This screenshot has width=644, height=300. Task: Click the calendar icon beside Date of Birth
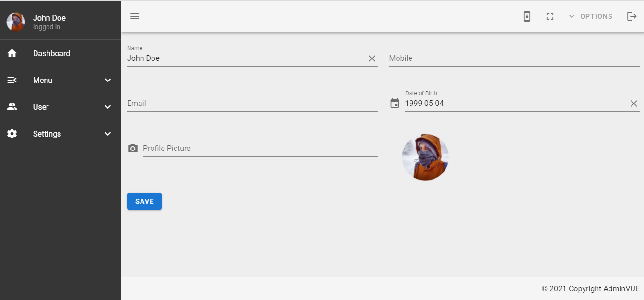tap(395, 103)
